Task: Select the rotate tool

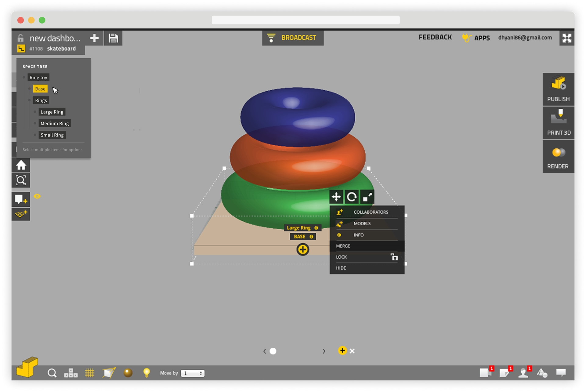Action: tap(352, 197)
